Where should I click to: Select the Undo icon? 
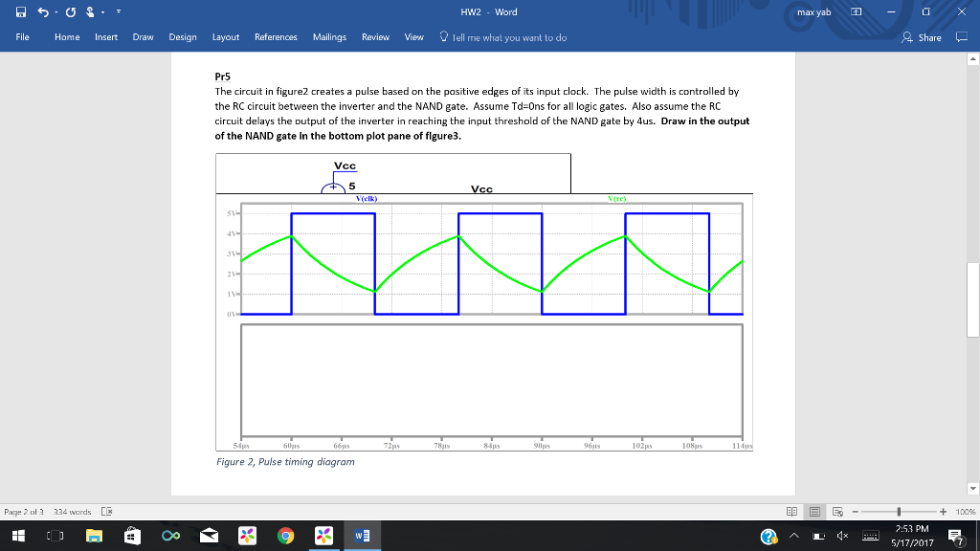pos(43,11)
